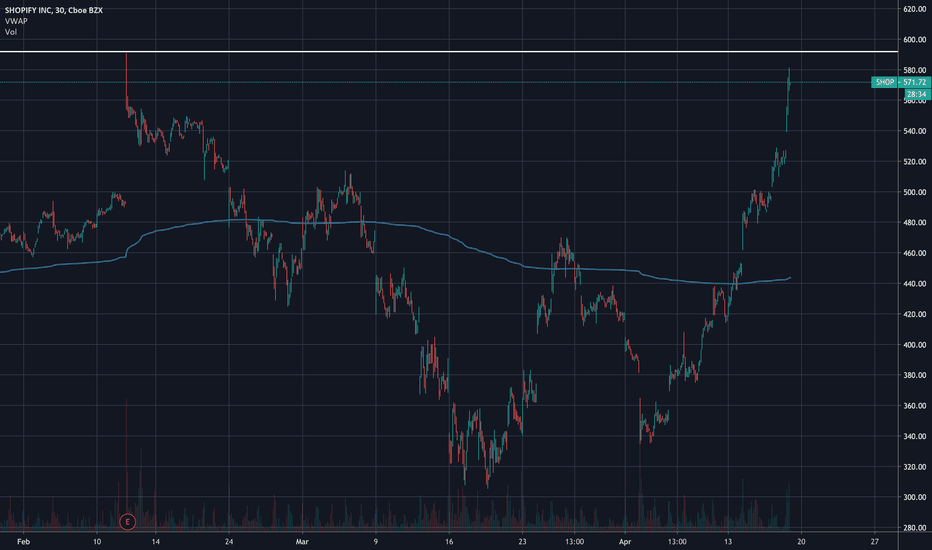Image resolution: width=932 pixels, height=550 pixels.
Task: Click the 600.00 price axis label
Action: 914,40
